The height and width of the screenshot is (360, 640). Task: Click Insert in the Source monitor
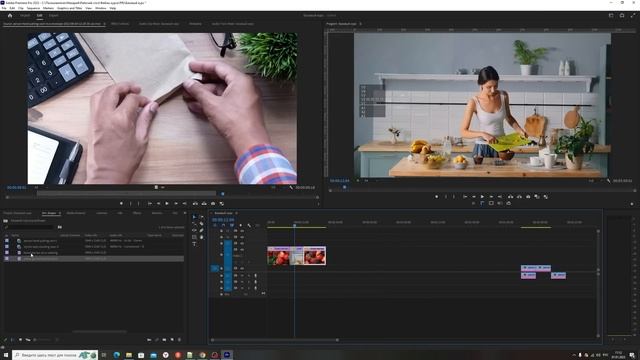click(x=195, y=203)
